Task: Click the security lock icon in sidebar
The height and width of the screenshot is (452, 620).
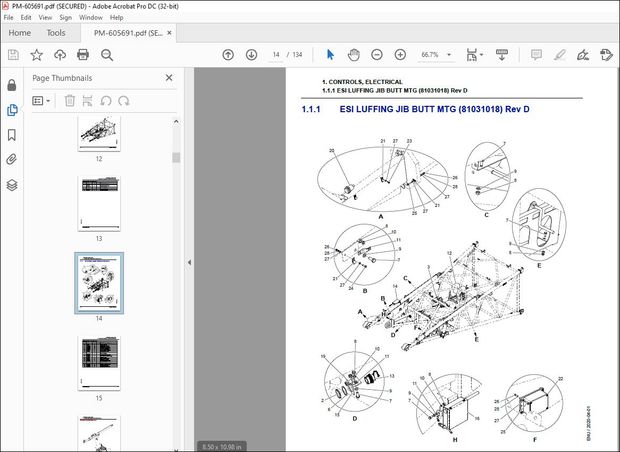Action: pos(12,84)
